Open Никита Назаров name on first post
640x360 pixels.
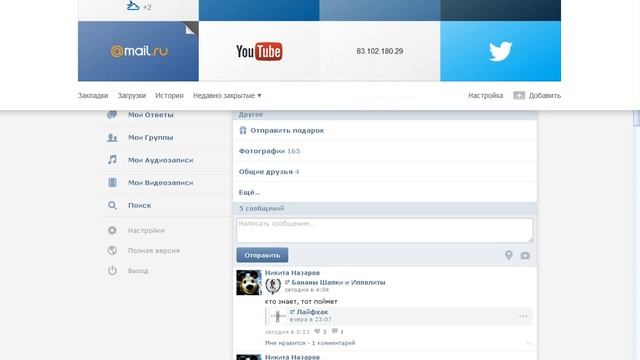[x=292, y=273]
